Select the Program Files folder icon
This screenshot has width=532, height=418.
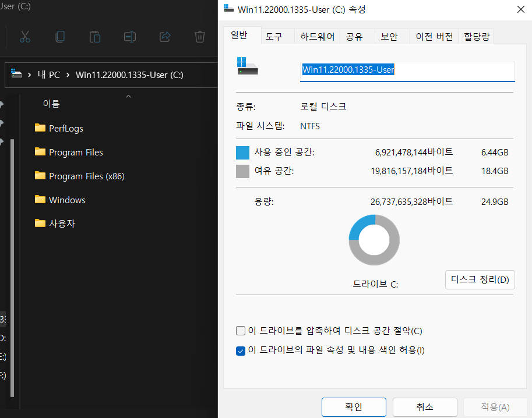tap(40, 151)
